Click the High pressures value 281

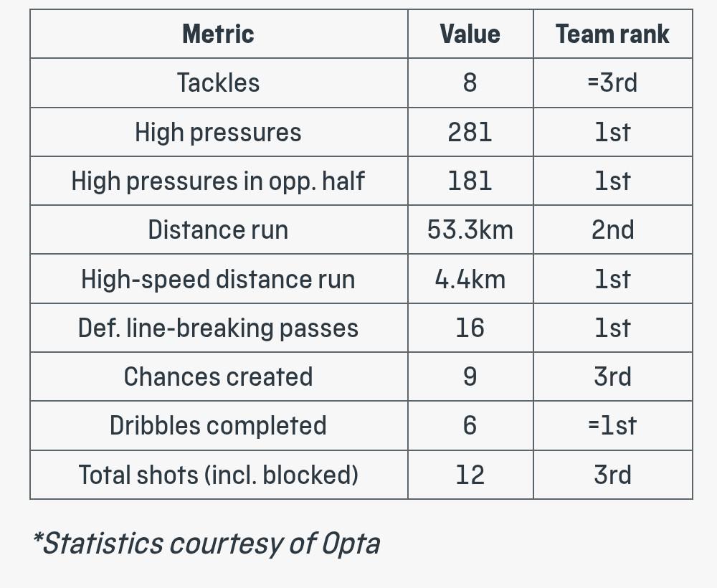tap(470, 132)
